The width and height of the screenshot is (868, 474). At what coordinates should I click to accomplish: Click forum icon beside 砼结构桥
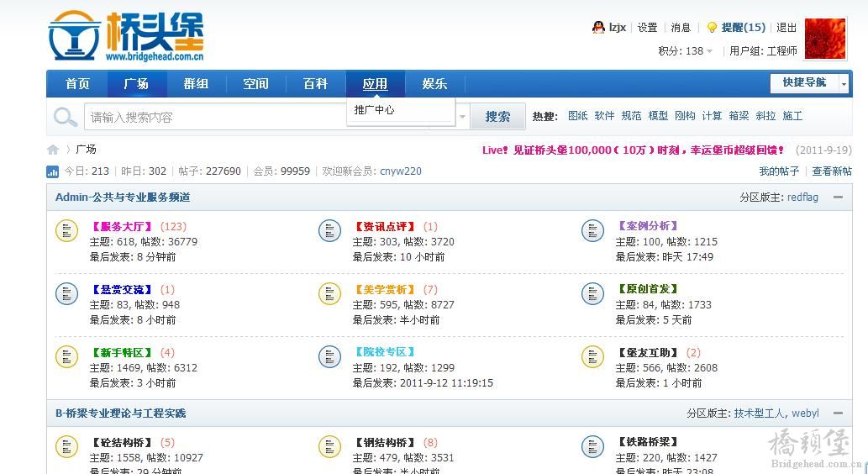(67, 447)
